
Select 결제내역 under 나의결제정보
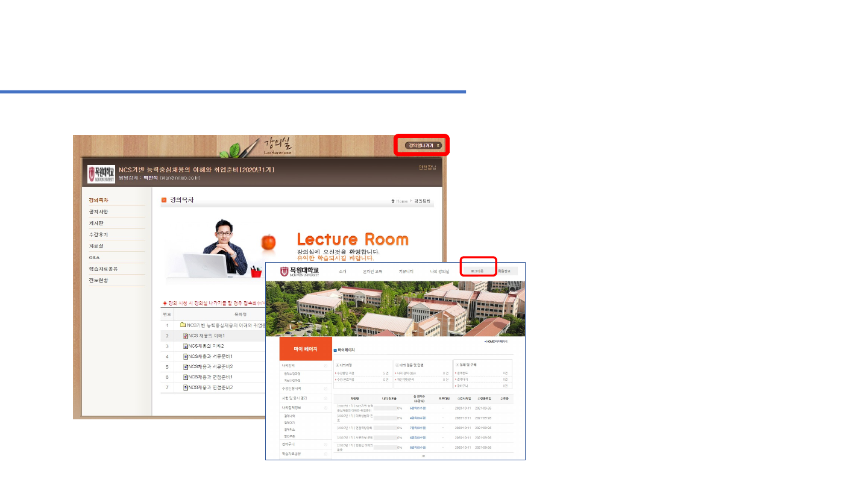[290, 416]
